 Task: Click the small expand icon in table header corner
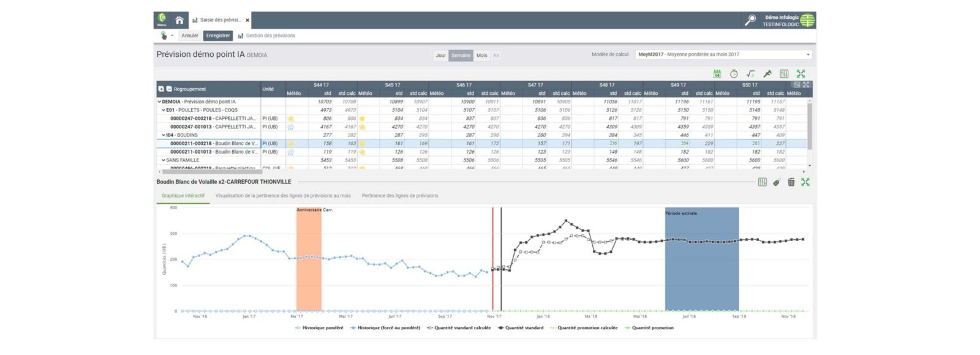[x=806, y=84]
